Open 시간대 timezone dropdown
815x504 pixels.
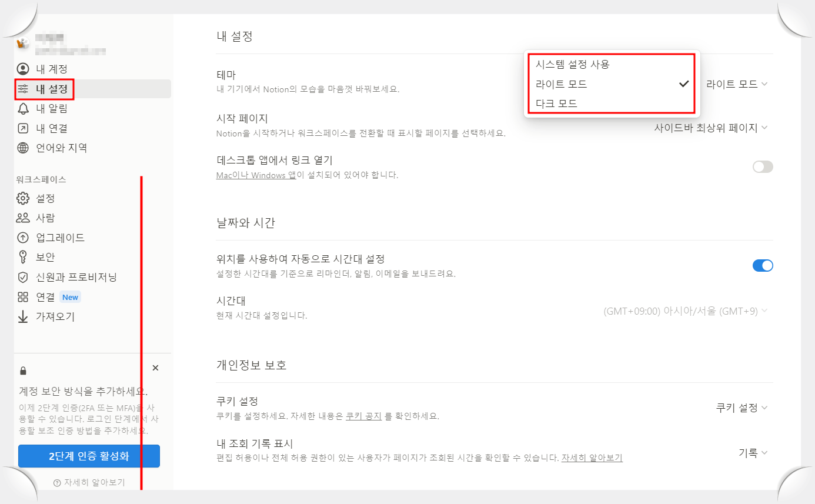(x=685, y=310)
